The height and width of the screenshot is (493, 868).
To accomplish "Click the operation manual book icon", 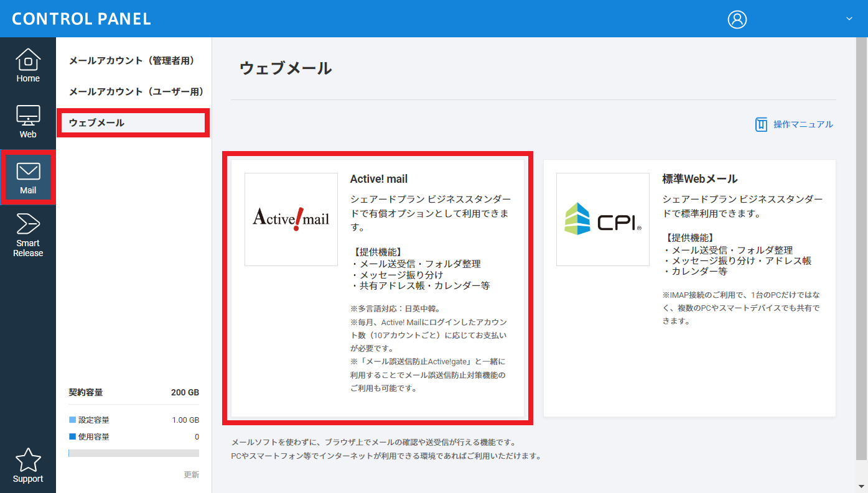I will pos(761,124).
